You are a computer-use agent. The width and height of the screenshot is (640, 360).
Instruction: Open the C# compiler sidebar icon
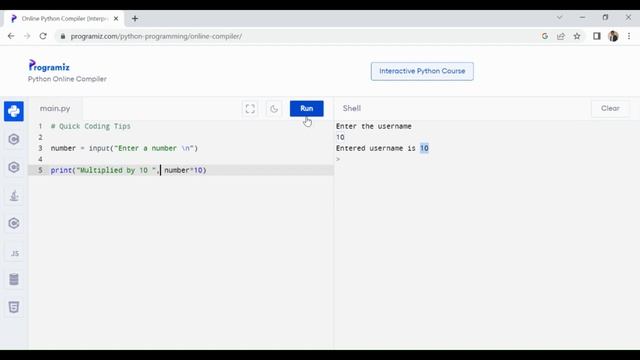(14, 223)
